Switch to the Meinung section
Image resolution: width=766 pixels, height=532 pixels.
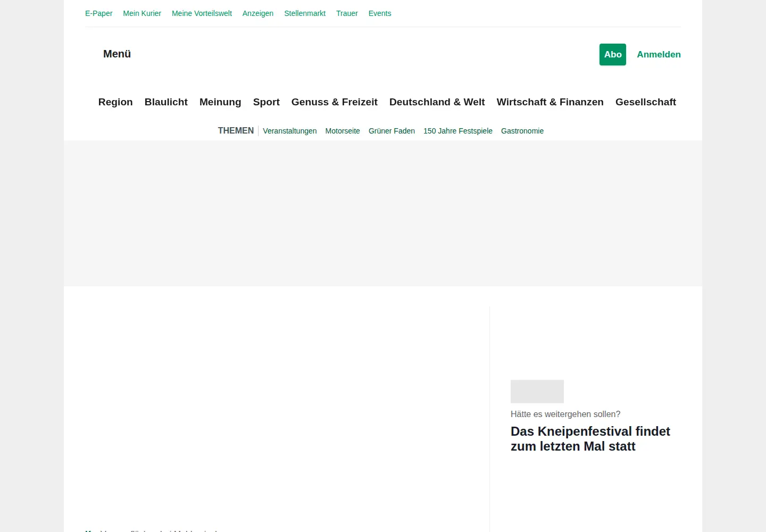(x=220, y=102)
